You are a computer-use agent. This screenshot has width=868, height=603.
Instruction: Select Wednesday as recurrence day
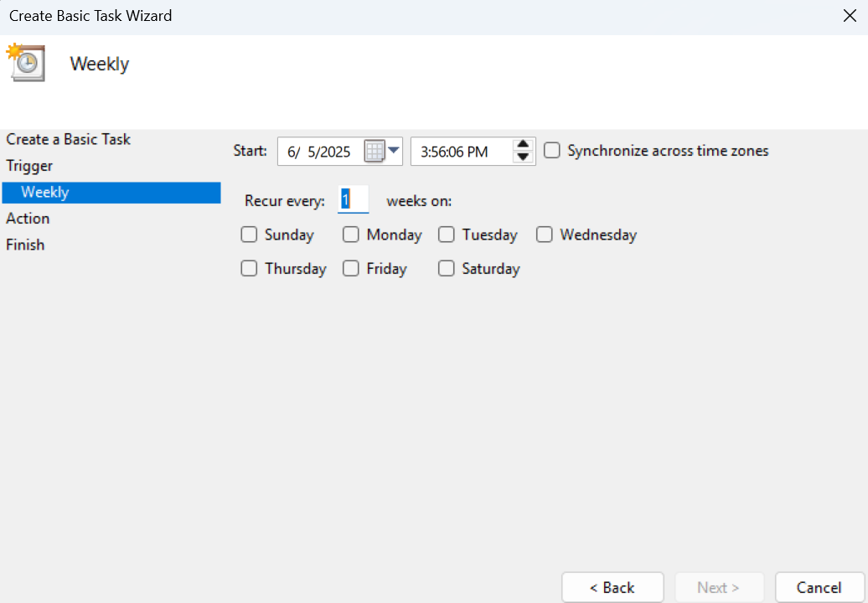(545, 235)
